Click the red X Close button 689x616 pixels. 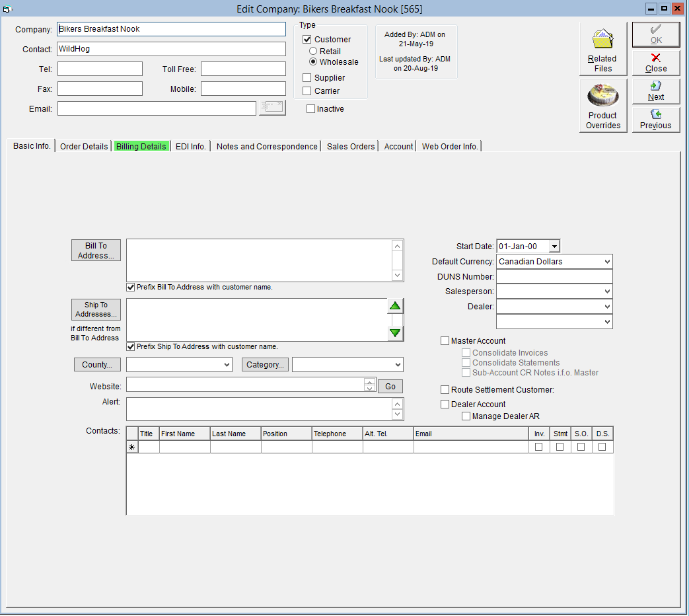coord(655,63)
